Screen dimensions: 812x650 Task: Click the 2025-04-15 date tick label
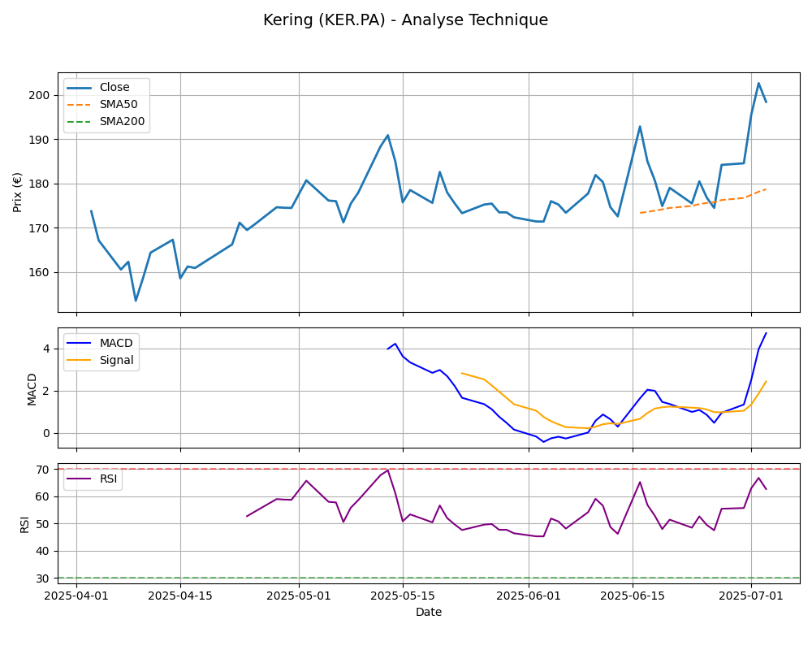180,595
